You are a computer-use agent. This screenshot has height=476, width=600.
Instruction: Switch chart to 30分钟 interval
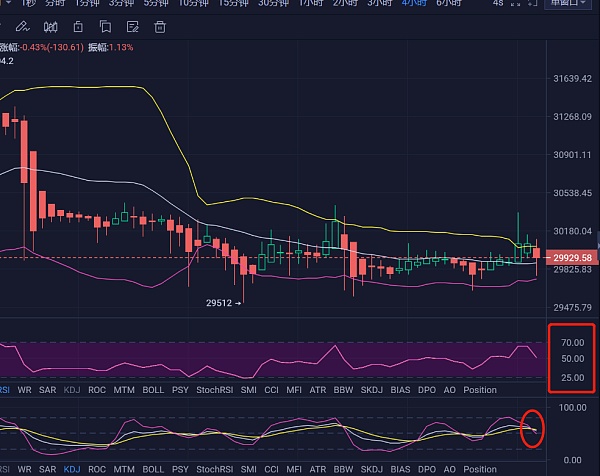point(274,3)
